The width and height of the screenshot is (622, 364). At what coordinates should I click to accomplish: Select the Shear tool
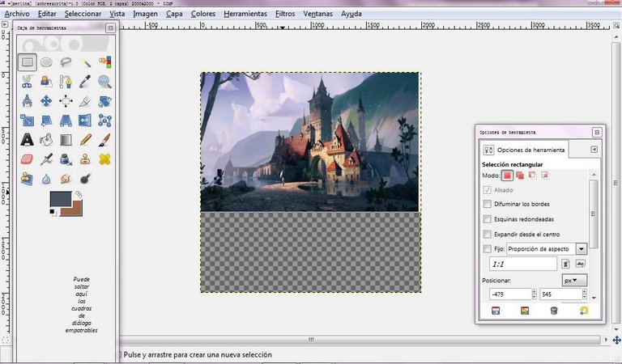click(x=46, y=121)
